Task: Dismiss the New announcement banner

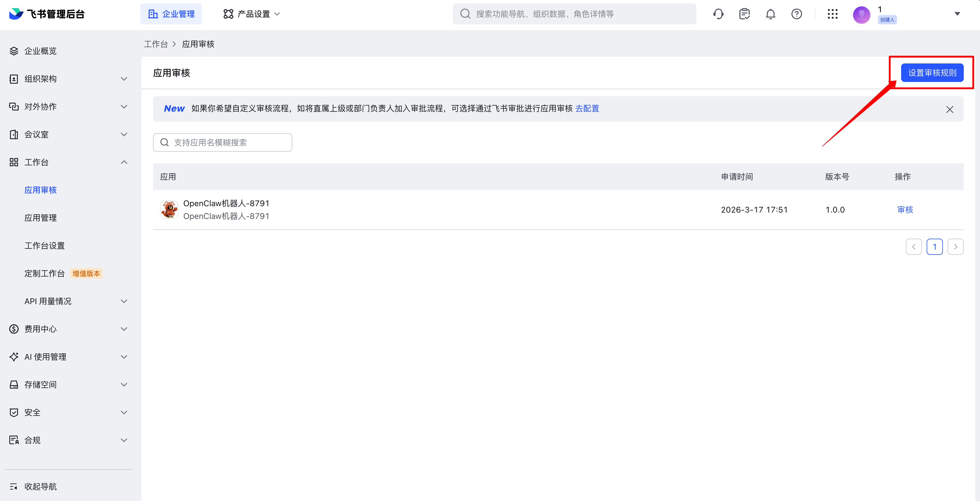Action: [950, 109]
